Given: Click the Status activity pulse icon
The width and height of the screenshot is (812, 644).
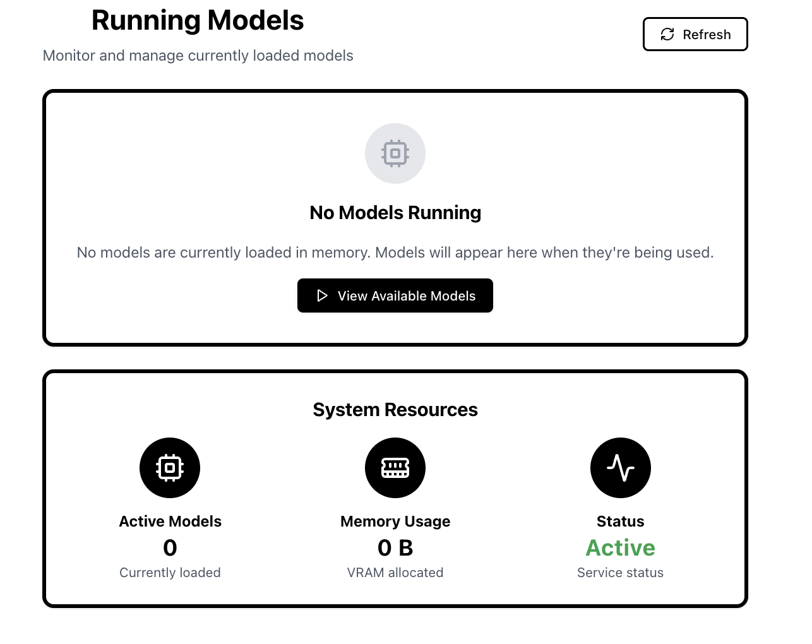Looking at the screenshot, I should tap(620, 468).
